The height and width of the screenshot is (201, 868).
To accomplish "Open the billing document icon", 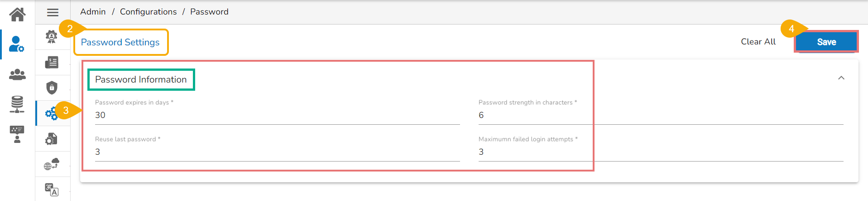I will [x=52, y=62].
